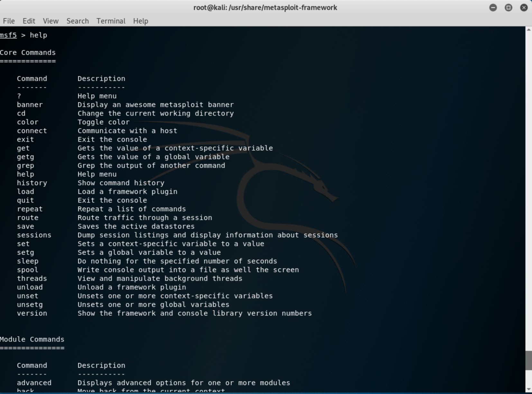Click 'Toggle color' description

click(x=104, y=122)
